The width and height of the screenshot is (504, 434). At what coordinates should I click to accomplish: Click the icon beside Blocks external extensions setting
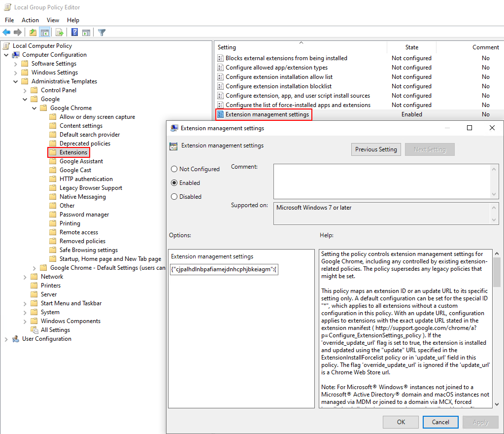pos(221,58)
